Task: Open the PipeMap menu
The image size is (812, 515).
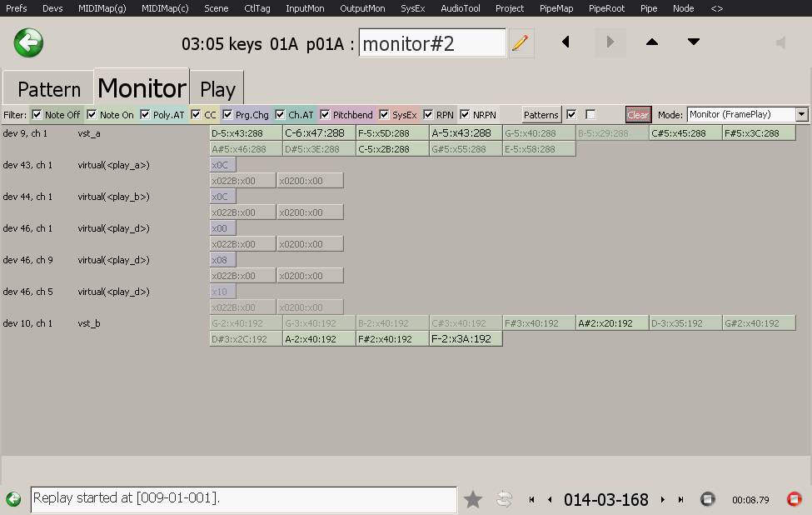Action: (555, 8)
